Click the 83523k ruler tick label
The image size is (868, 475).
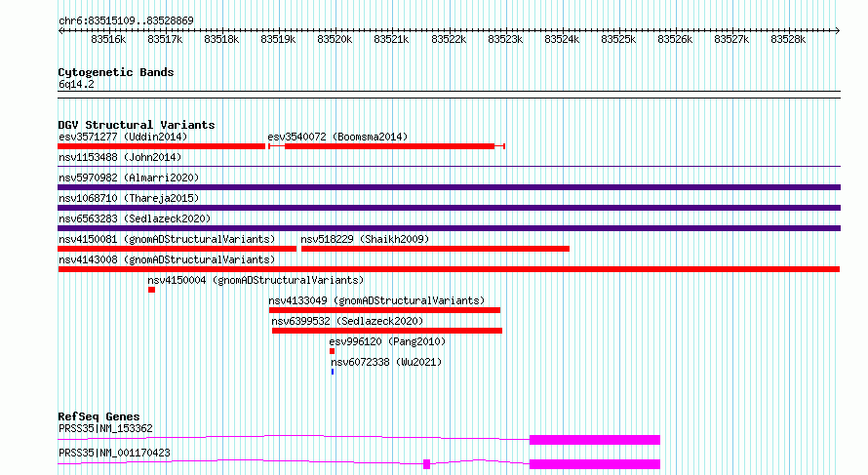(505, 39)
